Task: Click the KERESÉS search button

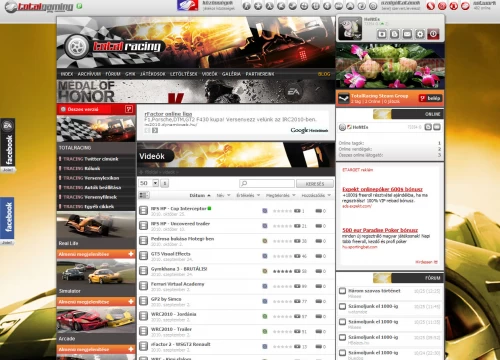Action: pyautogui.click(x=315, y=183)
